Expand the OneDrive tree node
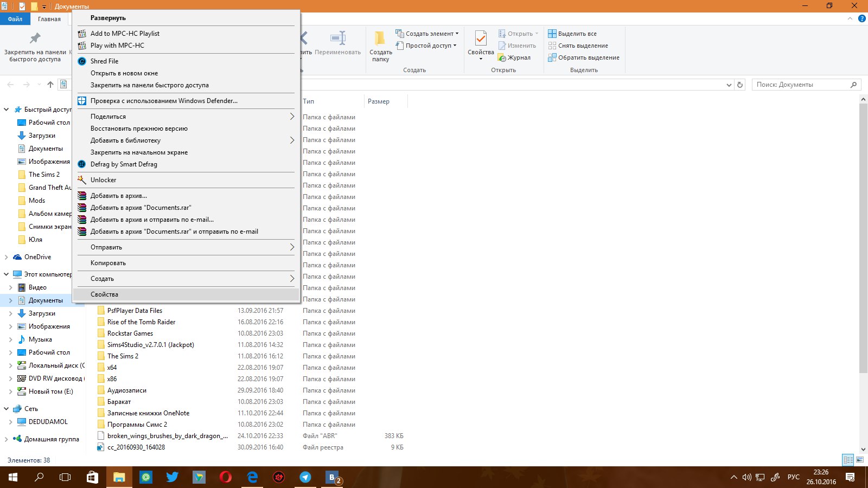Viewport: 868px width, 488px height. [7, 257]
